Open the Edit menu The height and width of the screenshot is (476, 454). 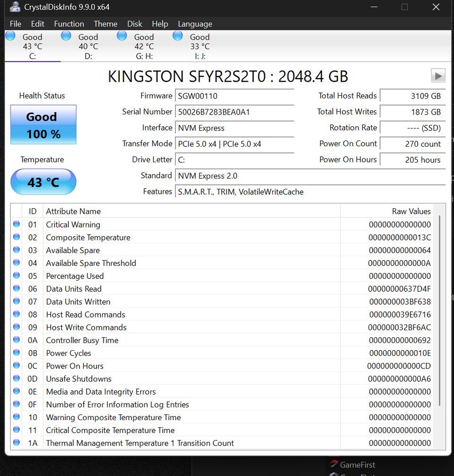37,24
